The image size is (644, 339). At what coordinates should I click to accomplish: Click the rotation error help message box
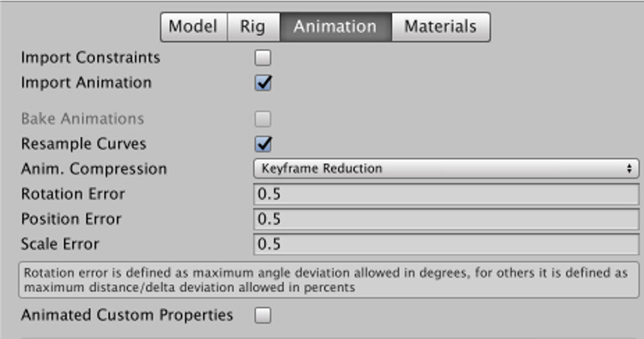point(328,280)
